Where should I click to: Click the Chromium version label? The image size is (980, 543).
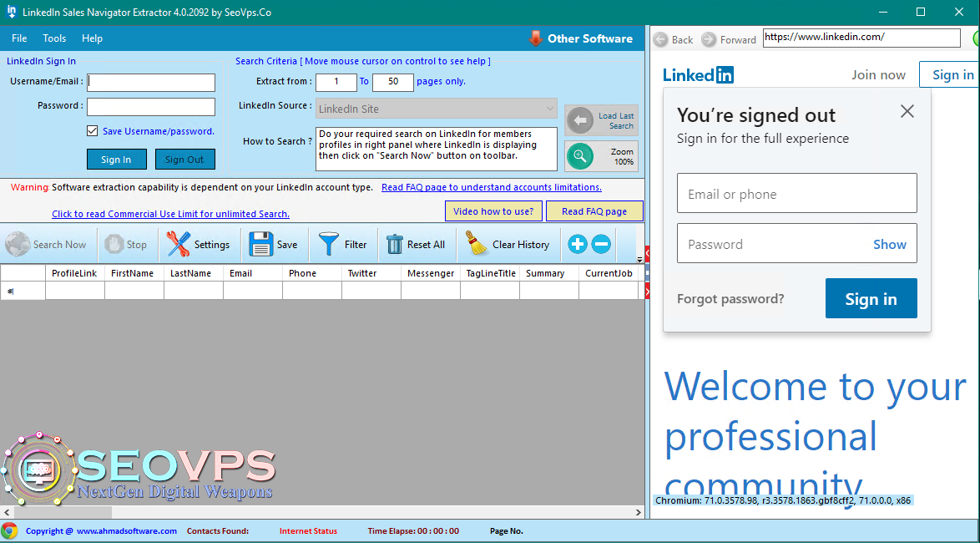783,500
